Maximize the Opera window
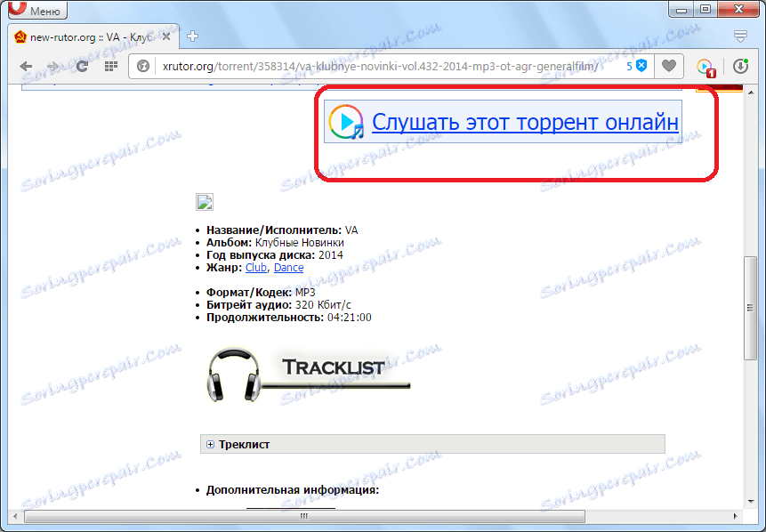 pos(706,9)
